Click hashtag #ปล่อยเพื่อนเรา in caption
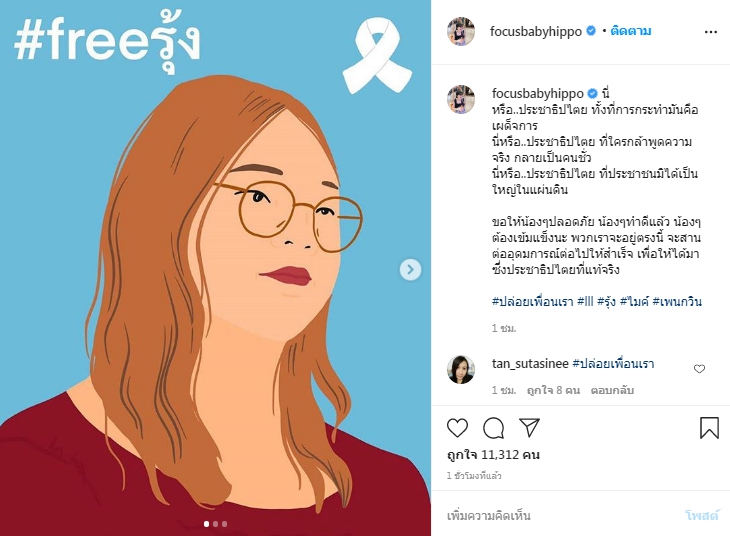Screen dimensions: 730x536 (x=532, y=301)
